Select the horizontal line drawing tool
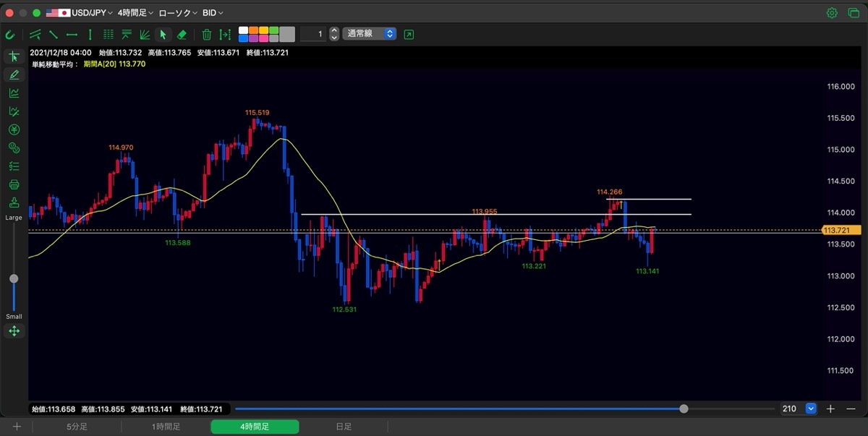Viewport: 868px width, 436px height. [72, 34]
